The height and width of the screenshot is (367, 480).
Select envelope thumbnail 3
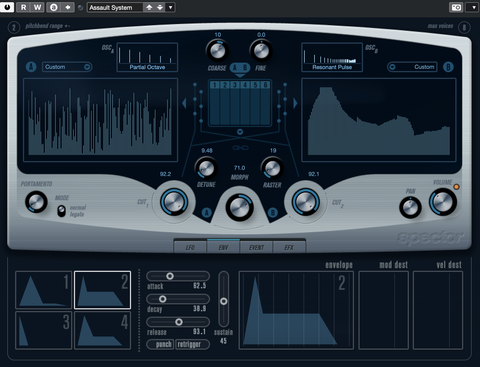click(x=44, y=330)
